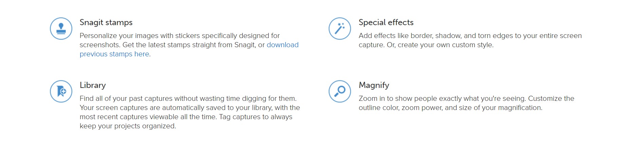This screenshot has height=147, width=644.
Task: Select the Snagit stamps heading
Action: pos(106,22)
